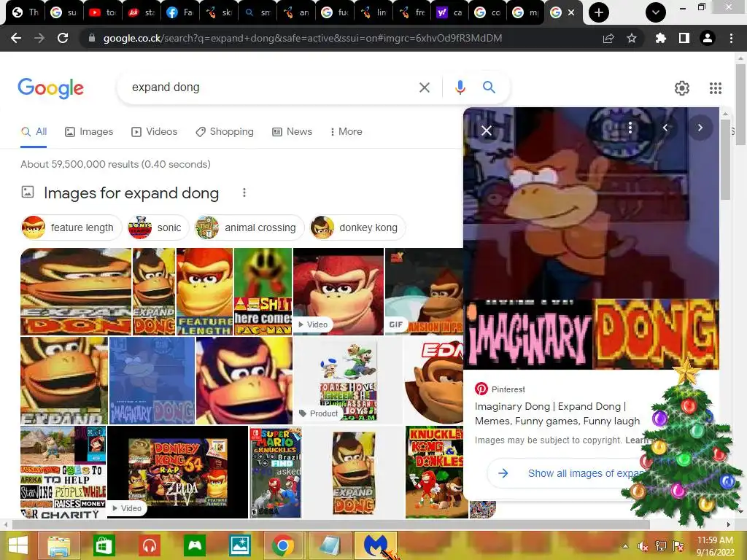Switch to the Yahoo browser tab

(449, 12)
